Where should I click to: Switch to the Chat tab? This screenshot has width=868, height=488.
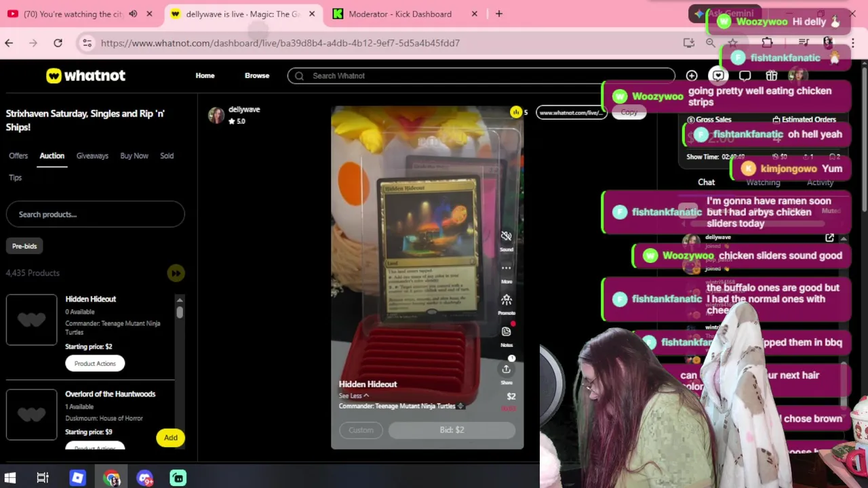tap(706, 182)
